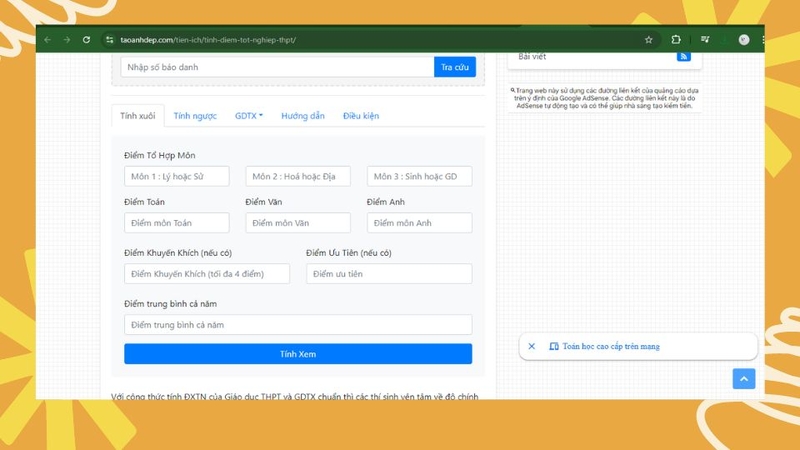800x450 pixels.
Task: Click the Điểm Khuyến Khích input field
Action: pyautogui.click(x=207, y=274)
